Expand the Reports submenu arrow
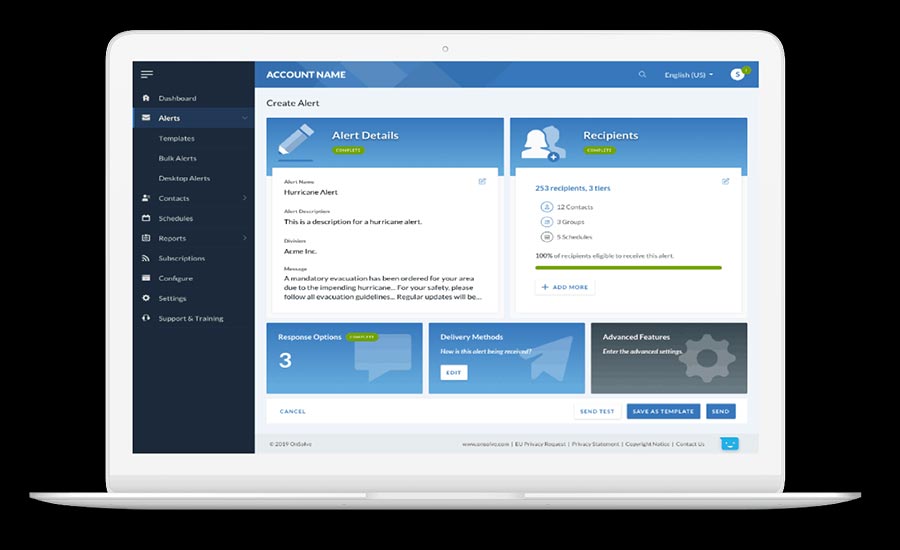The width and height of the screenshot is (900, 550). point(245,238)
